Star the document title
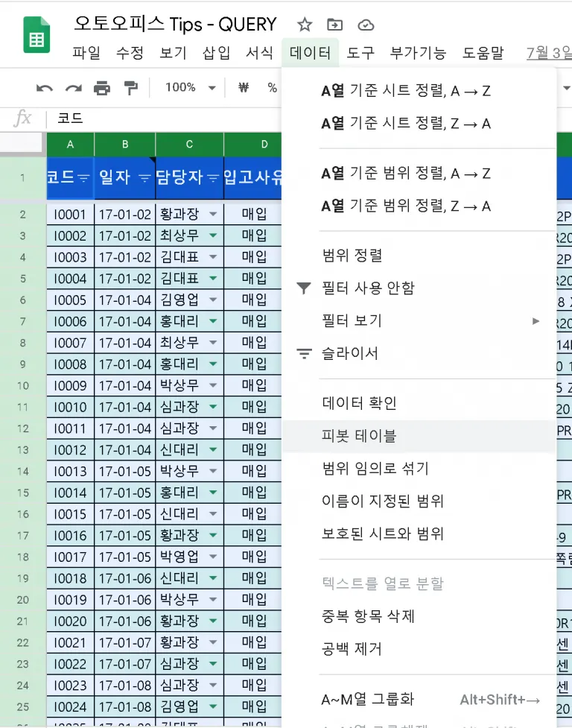The width and height of the screenshot is (572, 728). tap(305, 24)
